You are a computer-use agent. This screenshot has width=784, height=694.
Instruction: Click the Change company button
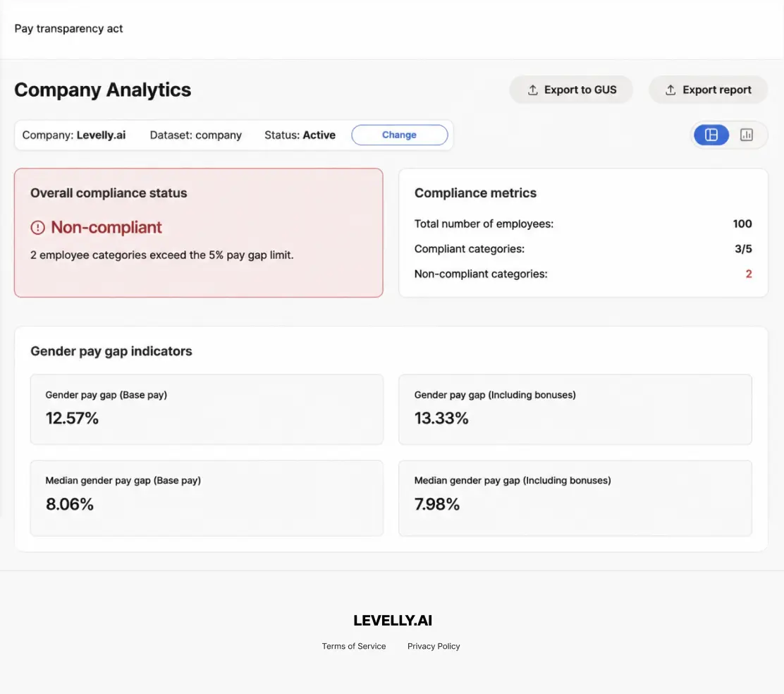400,135
